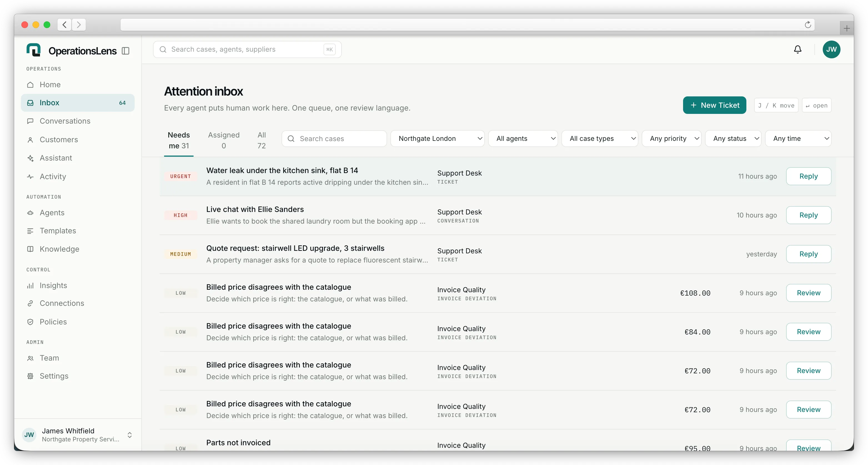Screen dimensions: 868x465
Task: Focus the global search cases, agents, suppliers box
Action: [247, 49]
